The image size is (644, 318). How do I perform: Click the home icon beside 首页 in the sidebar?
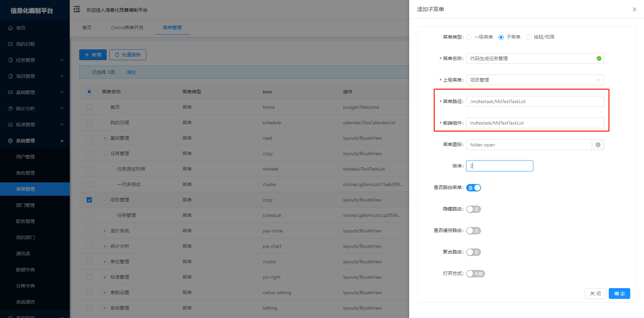[10, 28]
